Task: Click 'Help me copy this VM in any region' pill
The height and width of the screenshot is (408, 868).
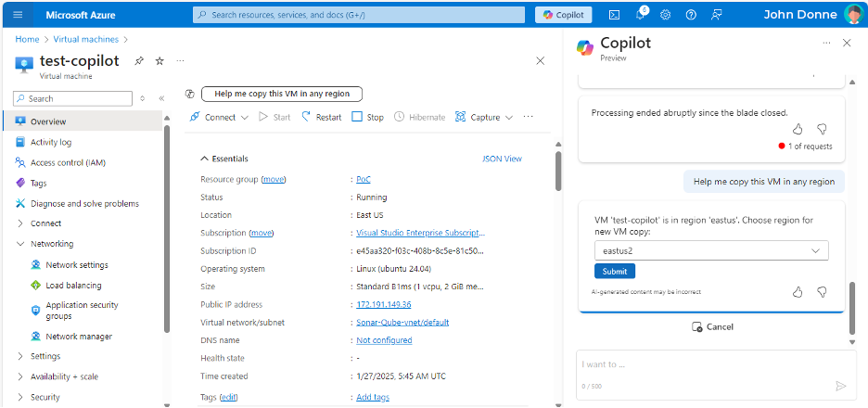Action: [282, 94]
